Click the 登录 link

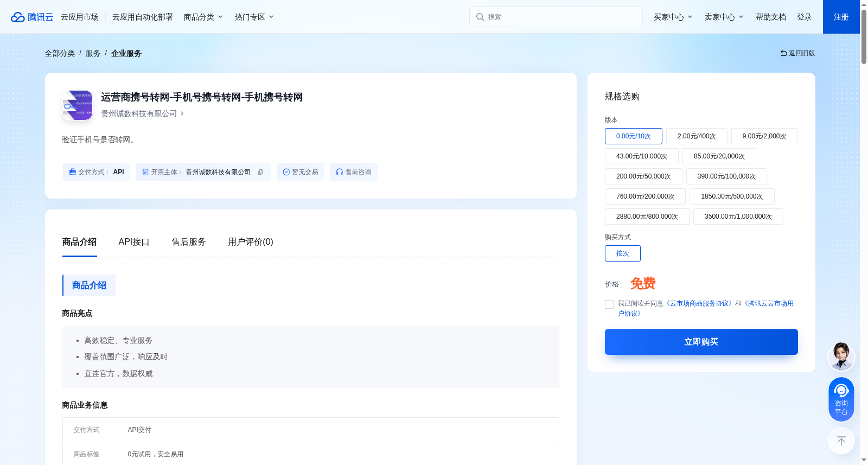coord(805,17)
